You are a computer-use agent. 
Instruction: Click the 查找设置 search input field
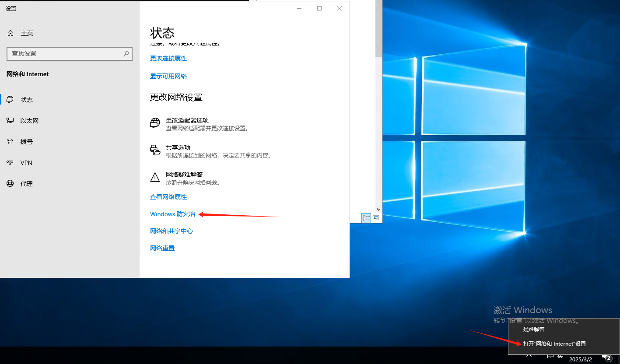pos(65,53)
